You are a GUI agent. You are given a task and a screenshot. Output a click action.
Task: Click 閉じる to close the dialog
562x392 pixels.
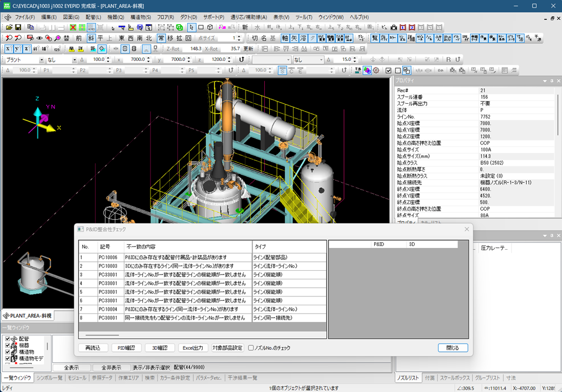pos(453,348)
